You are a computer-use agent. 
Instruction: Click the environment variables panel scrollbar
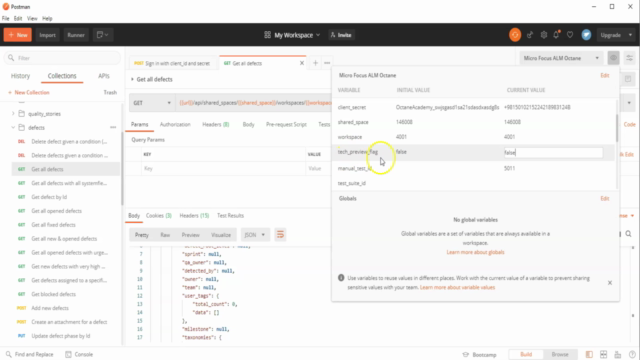(x=617, y=127)
